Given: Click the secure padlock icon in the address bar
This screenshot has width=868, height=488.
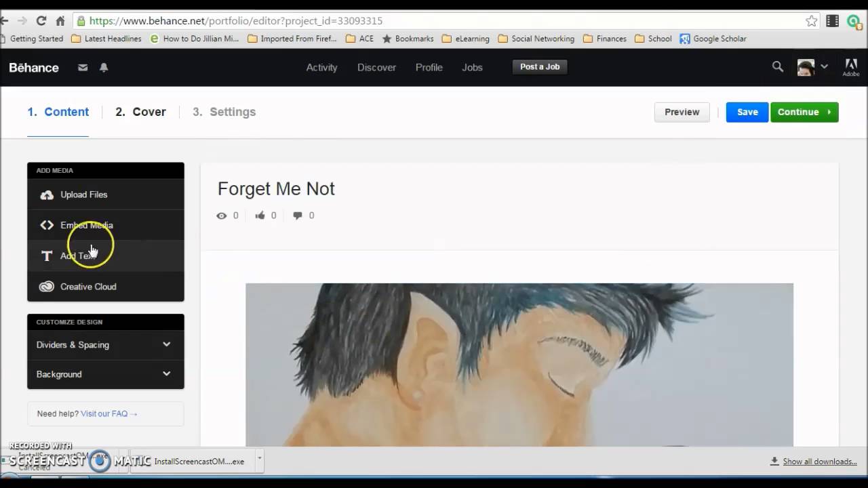Looking at the screenshot, I should tap(81, 21).
